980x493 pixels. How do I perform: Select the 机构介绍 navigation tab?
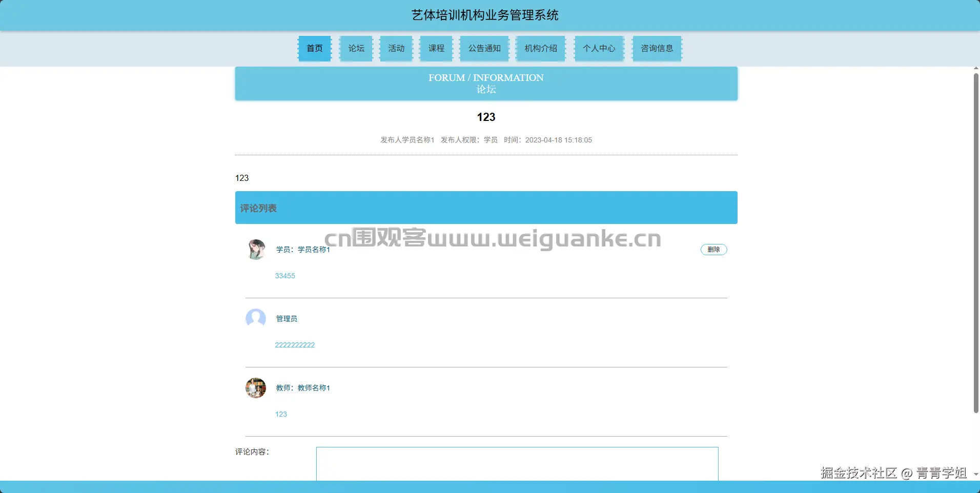click(541, 48)
